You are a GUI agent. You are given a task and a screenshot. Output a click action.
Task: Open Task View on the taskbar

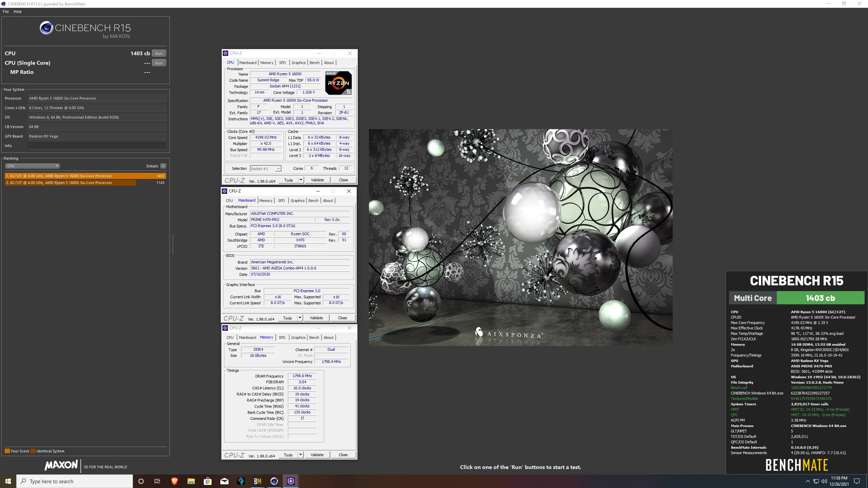[x=157, y=481]
